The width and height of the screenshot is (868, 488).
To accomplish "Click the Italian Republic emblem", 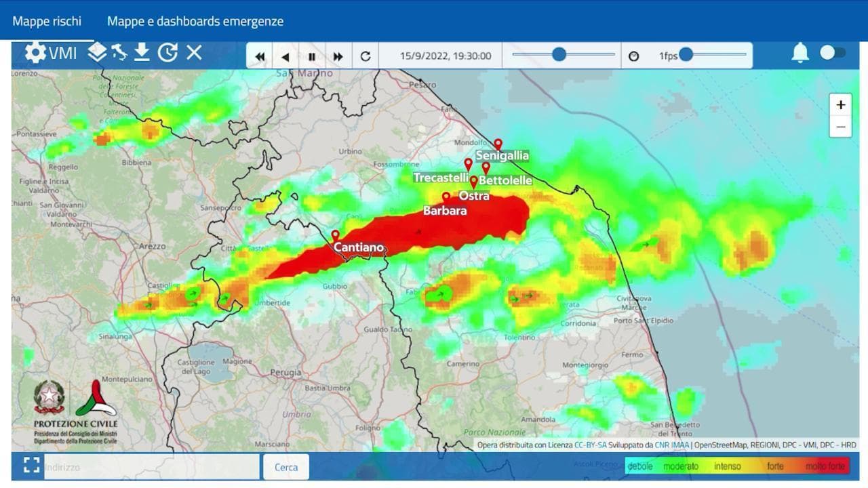I will click(x=50, y=397).
